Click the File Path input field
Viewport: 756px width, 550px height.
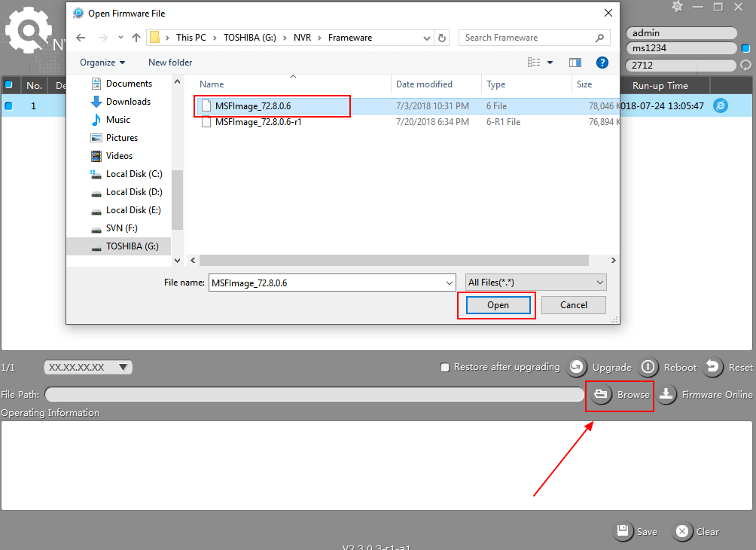tap(314, 394)
